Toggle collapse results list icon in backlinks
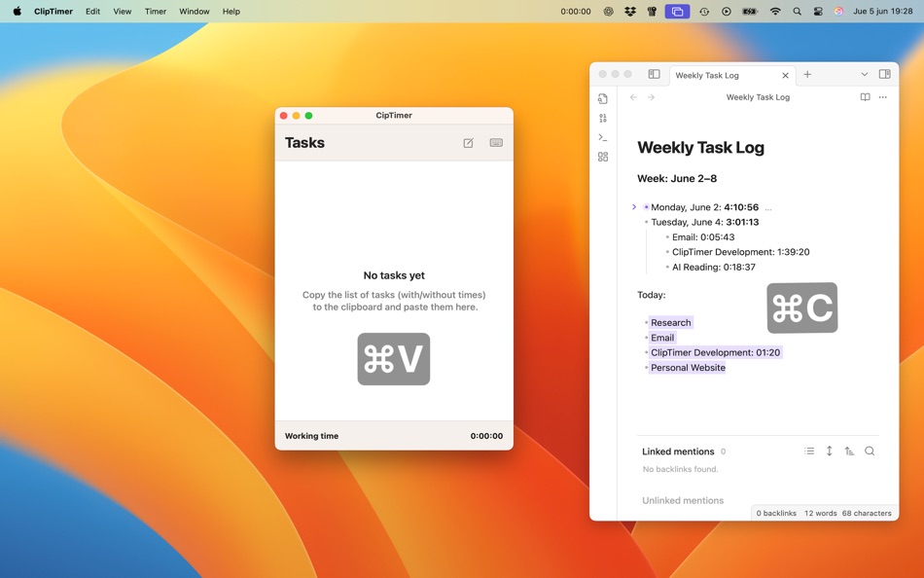Image resolution: width=924 pixels, height=578 pixels. (x=809, y=452)
